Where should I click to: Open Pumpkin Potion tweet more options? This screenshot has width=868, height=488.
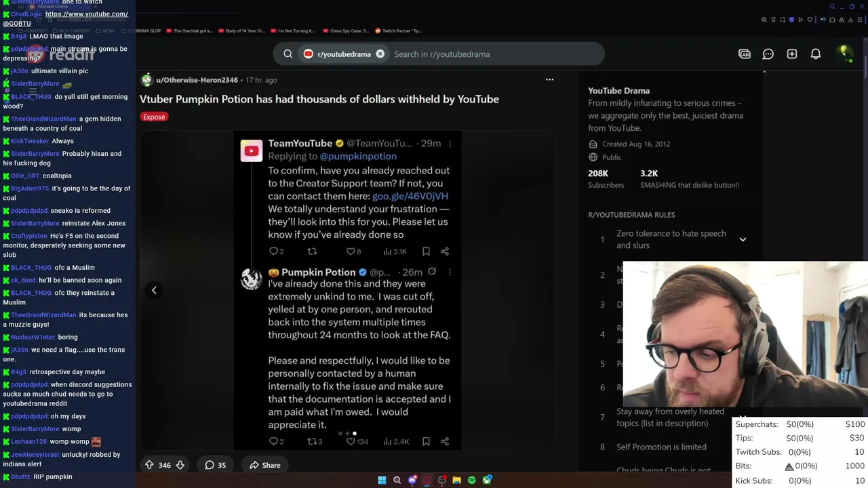(x=450, y=272)
